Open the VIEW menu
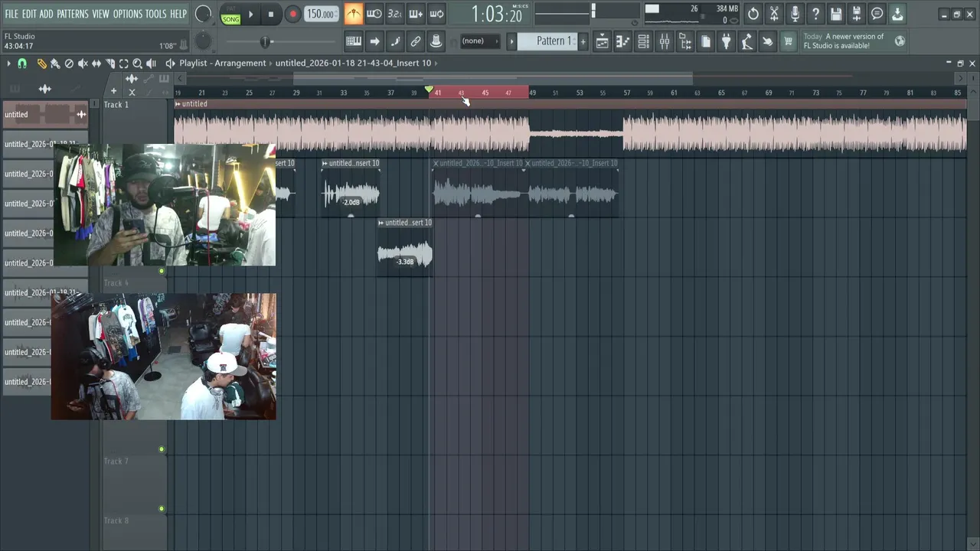Screen dimensions: 980x551 click(101, 14)
